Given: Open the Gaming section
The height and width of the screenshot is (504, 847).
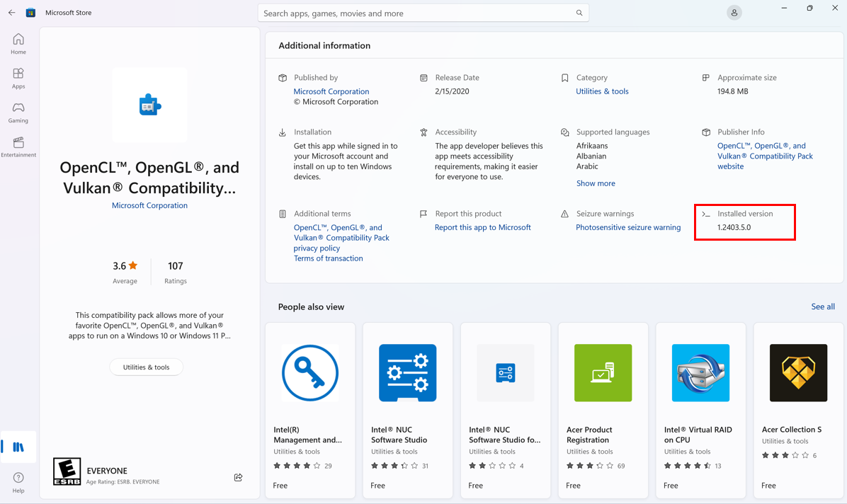Looking at the screenshot, I should 18,113.
